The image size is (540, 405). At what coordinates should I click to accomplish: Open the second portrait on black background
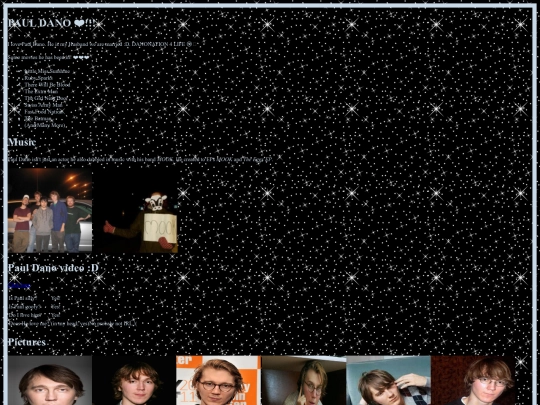click(134, 380)
